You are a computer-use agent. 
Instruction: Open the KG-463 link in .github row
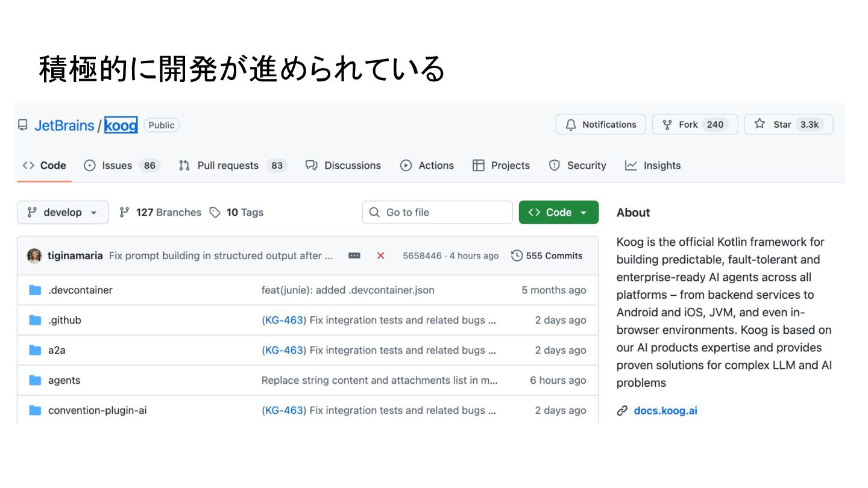pyautogui.click(x=284, y=320)
